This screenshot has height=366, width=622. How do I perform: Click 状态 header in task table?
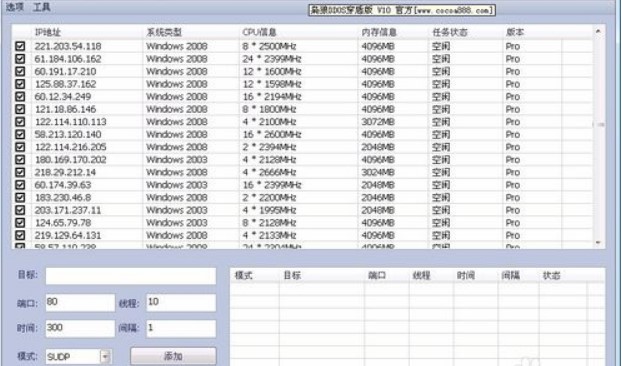click(551, 276)
